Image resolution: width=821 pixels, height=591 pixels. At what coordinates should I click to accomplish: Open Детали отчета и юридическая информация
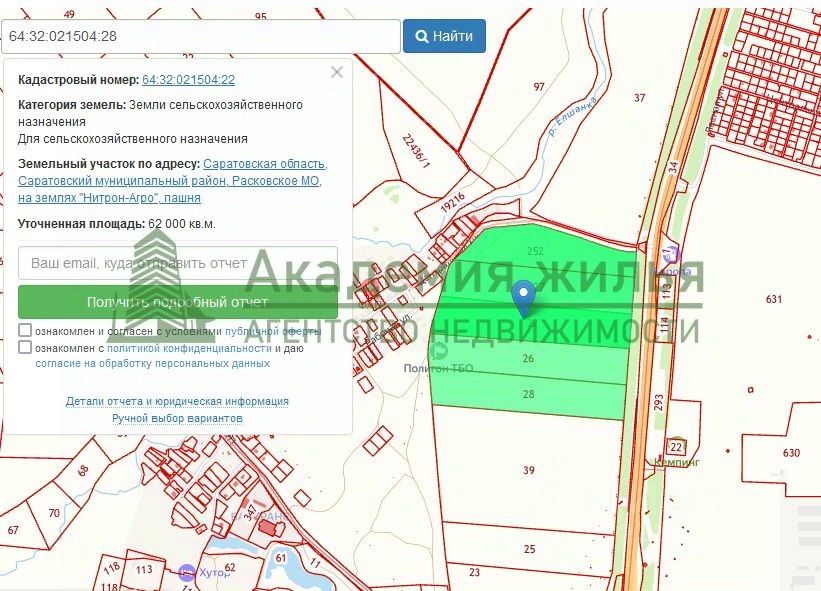pyautogui.click(x=177, y=402)
